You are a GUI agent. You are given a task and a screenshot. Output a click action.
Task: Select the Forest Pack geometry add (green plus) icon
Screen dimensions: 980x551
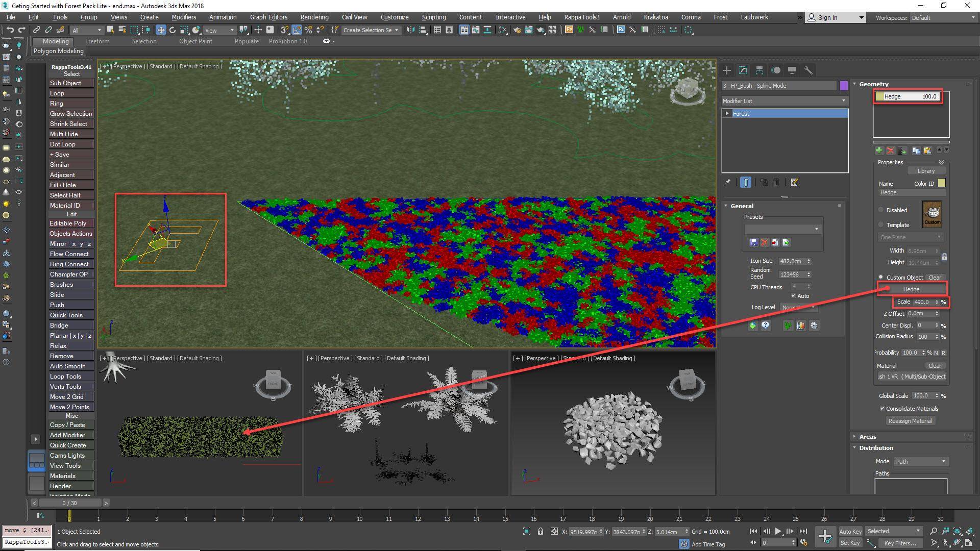(879, 151)
